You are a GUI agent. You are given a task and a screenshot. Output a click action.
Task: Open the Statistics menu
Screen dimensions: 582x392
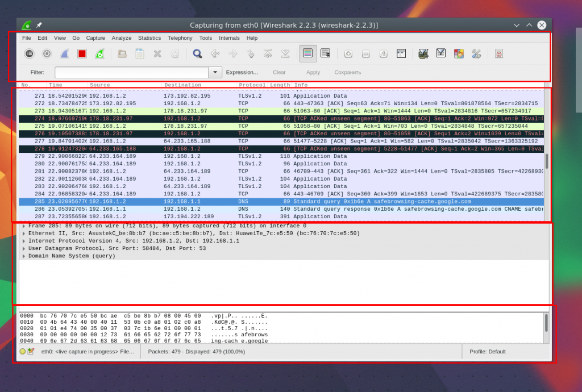149,38
